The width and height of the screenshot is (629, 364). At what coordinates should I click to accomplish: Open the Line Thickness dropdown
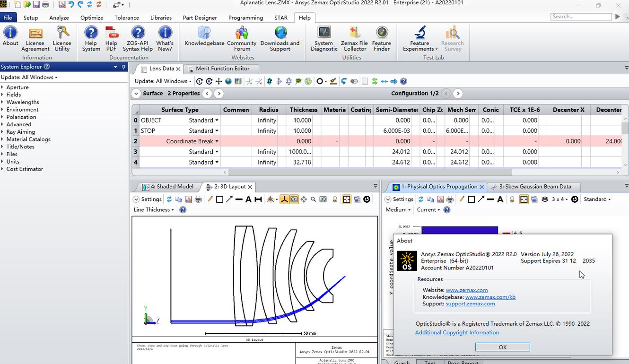coord(153,209)
